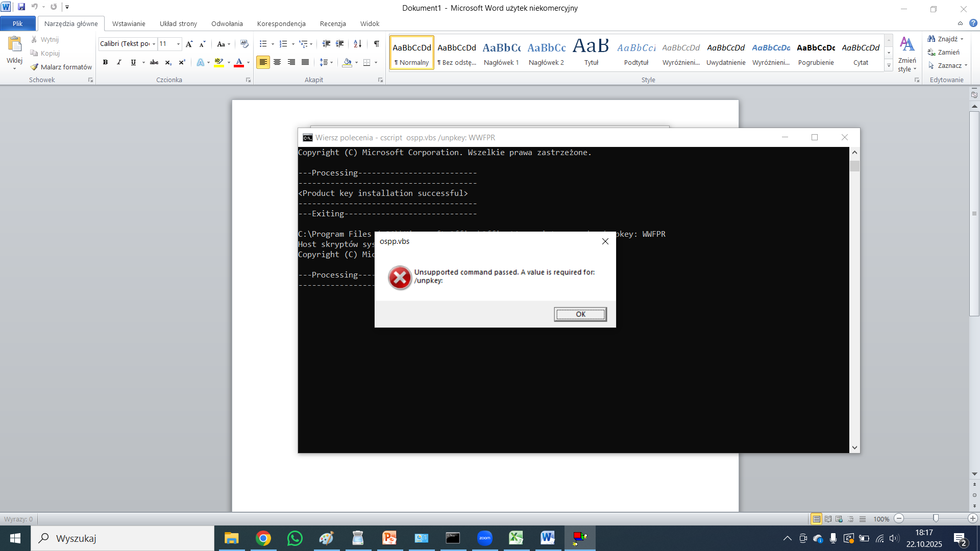Image resolution: width=980 pixels, height=551 pixels.
Task: Click the zoom slider handle
Action: (x=936, y=518)
